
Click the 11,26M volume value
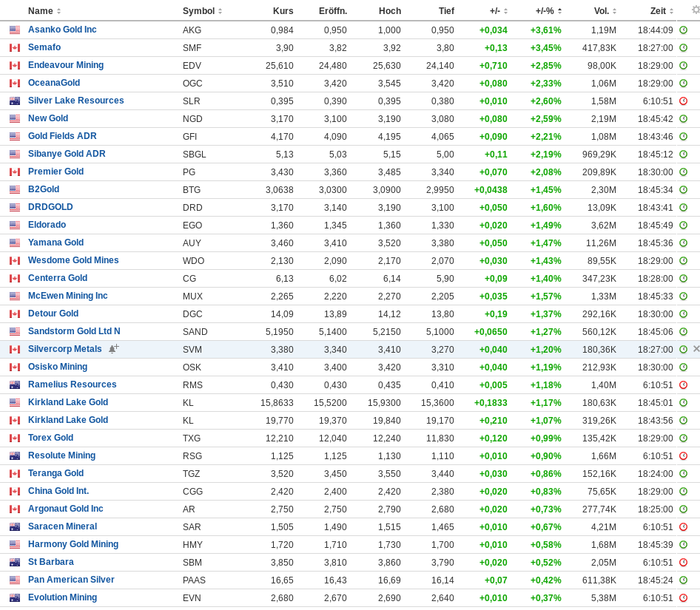601,243
